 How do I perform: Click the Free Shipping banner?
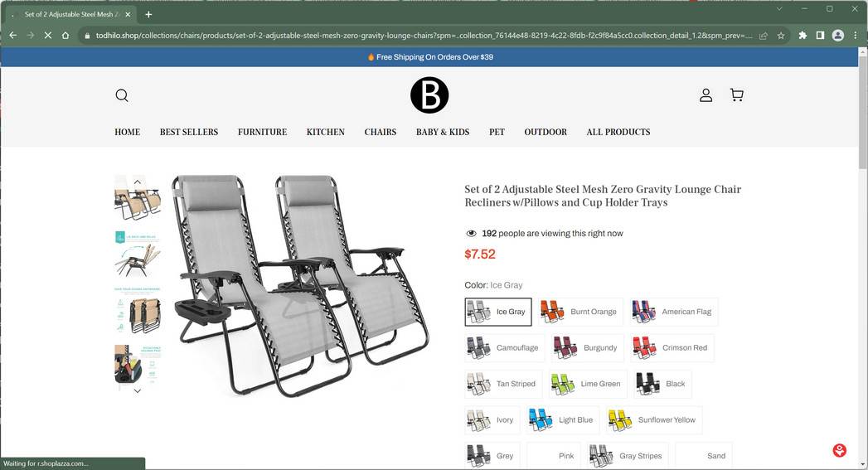(429, 57)
